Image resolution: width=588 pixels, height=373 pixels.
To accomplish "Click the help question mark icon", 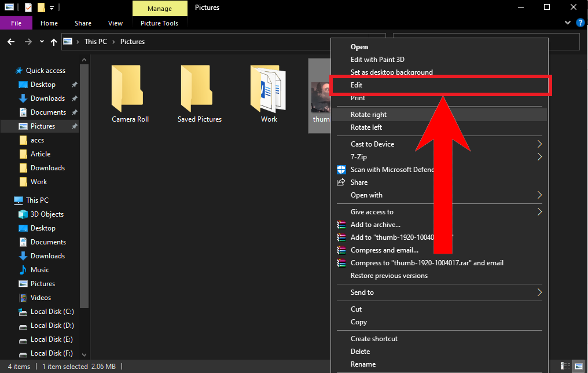I will (x=580, y=23).
